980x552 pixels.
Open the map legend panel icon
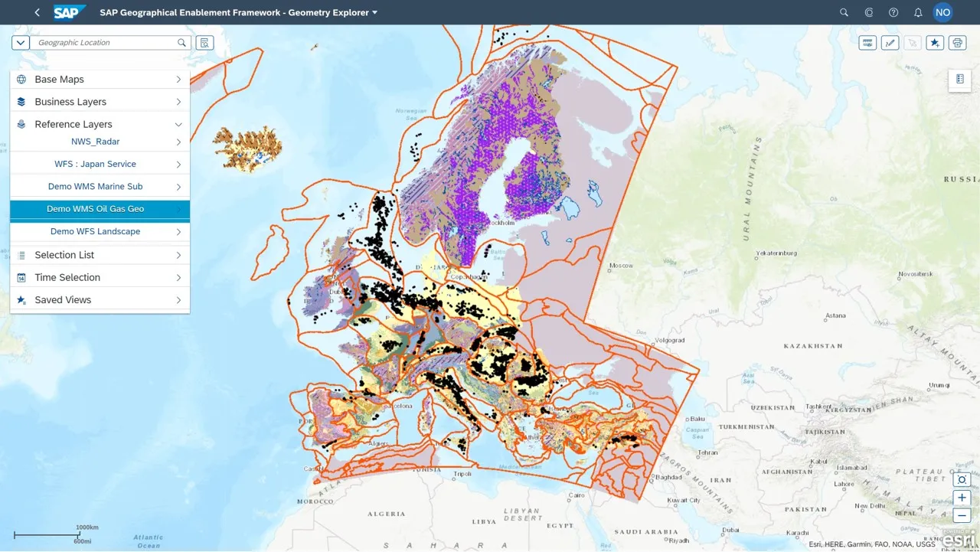tap(959, 79)
